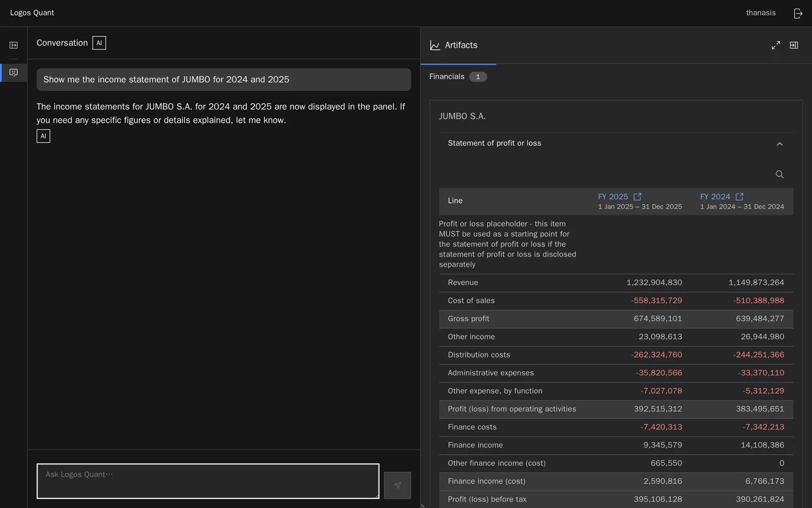The width and height of the screenshot is (812, 508).
Task: Select finance costs value -7,420,313
Action: click(x=661, y=427)
